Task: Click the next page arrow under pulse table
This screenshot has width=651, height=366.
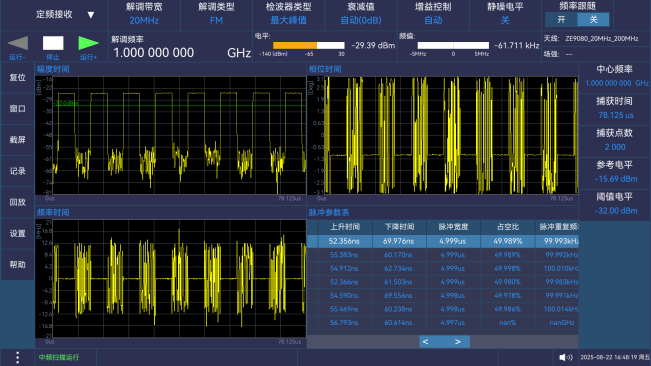Action: click(457, 342)
